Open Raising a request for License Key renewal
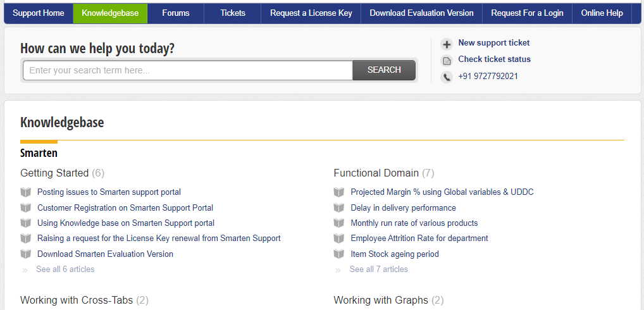The image size is (644, 310). point(159,238)
